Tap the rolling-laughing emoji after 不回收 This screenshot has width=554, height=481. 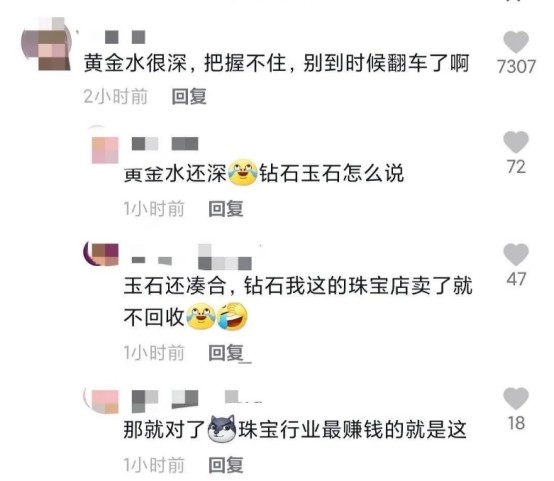pyautogui.click(x=232, y=316)
